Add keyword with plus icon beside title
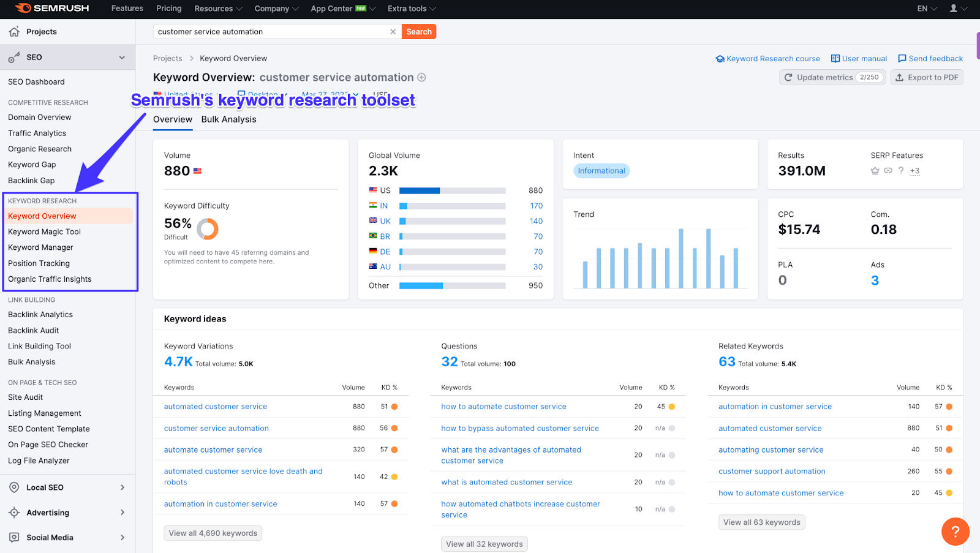Viewport: 980px width, 553px height. click(421, 78)
